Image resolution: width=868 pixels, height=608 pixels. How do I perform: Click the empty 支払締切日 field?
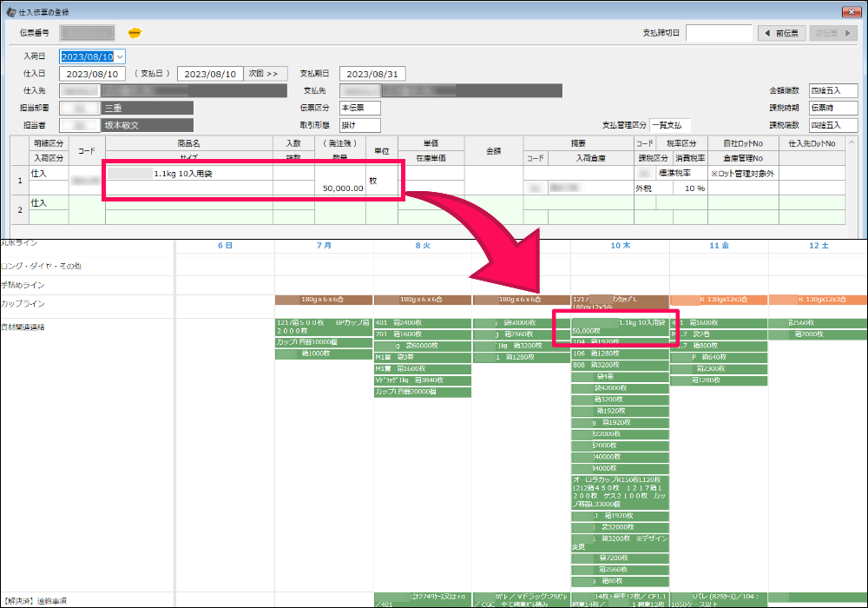tap(719, 33)
